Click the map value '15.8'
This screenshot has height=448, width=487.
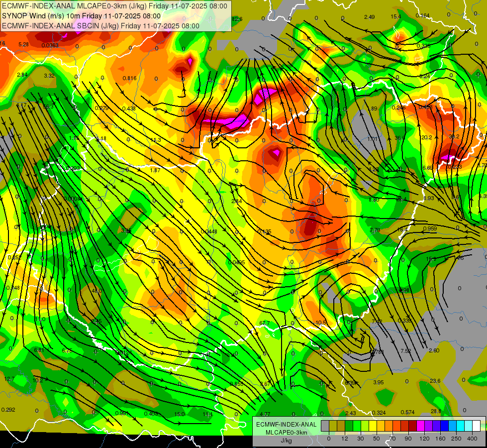[431, 259]
